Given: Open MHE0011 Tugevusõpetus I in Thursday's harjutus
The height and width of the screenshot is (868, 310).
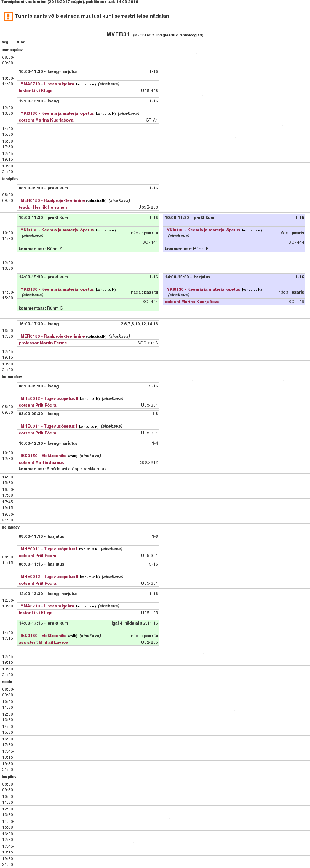Looking at the screenshot, I should pyautogui.click(x=49, y=549).
